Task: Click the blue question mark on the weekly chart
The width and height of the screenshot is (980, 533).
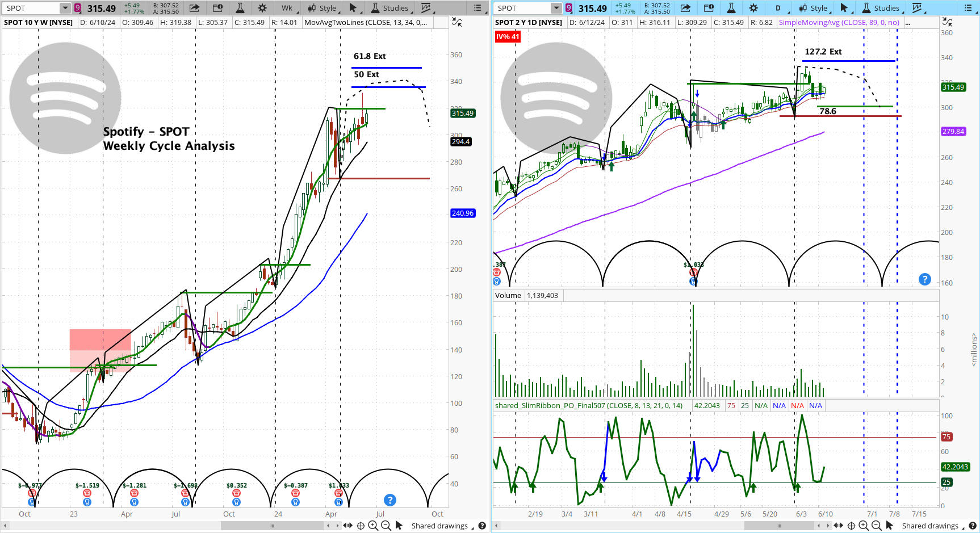Action: [x=390, y=500]
